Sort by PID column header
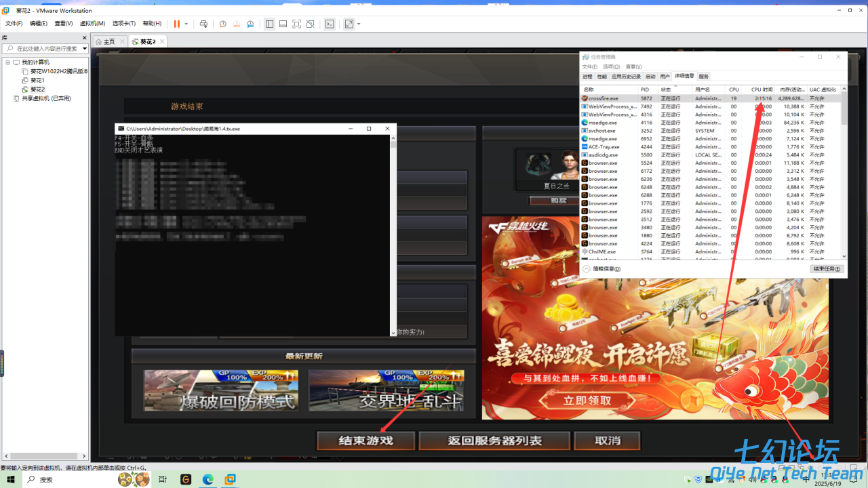Screen dimensions: 868x488 [x=648, y=89]
